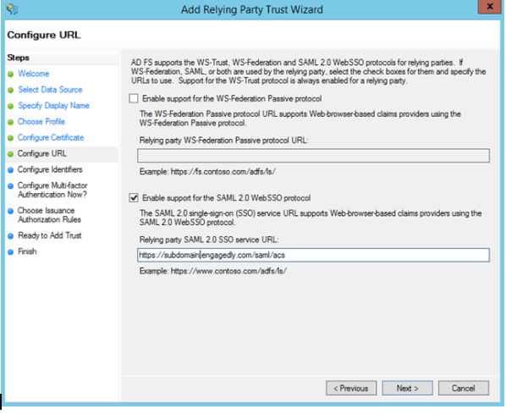Viewport: 506px width, 420px height.
Task: Uncheck SAML 2.0 WebSSO protocol support
Action: pyautogui.click(x=134, y=197)
